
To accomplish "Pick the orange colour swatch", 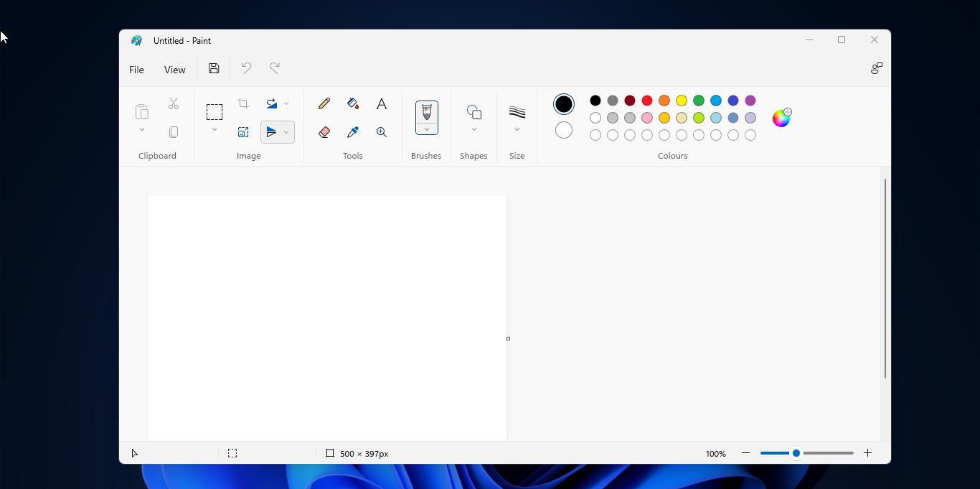I will coord(664,101).
